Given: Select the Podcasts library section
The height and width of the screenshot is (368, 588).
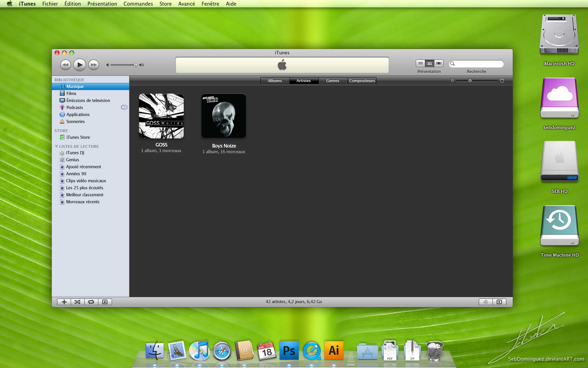Looking at the screenshot, I should pyautogui.click(x=75, y=107).
